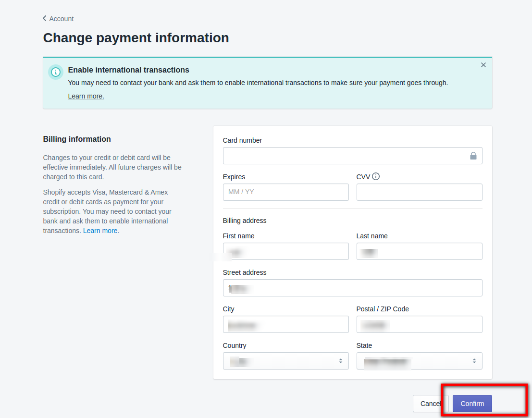Click the CVV info tooltip icon

pos(376,176)
